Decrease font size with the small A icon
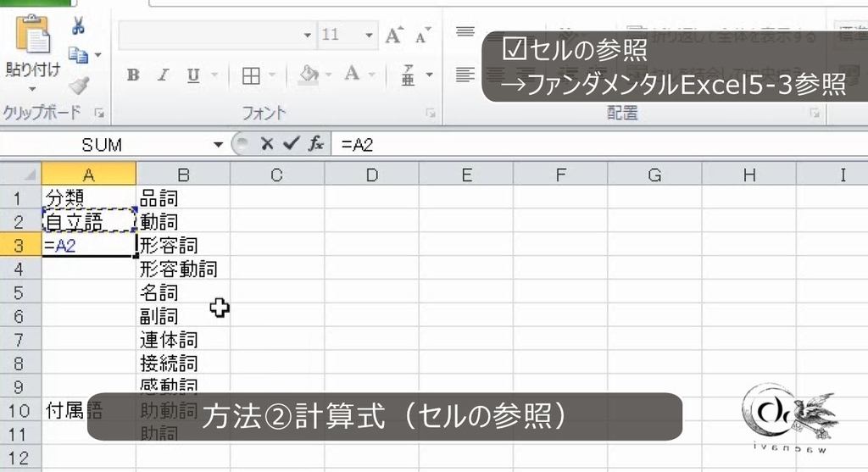Viewport: 868px width, 472px height. click(422, 36)
